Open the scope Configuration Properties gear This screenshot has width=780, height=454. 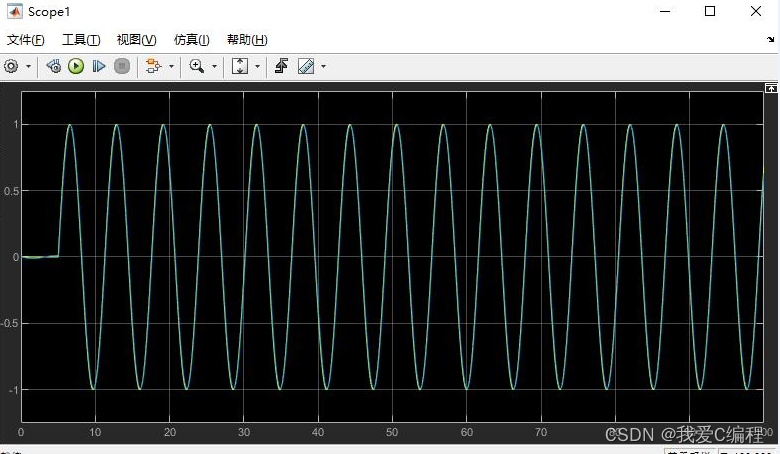click(x=11, y=66)
